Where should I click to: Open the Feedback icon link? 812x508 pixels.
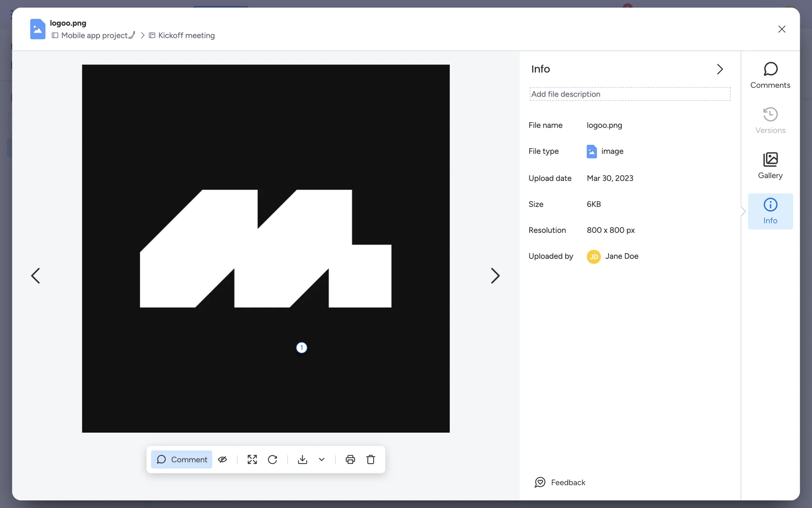[x=540, y=482]
